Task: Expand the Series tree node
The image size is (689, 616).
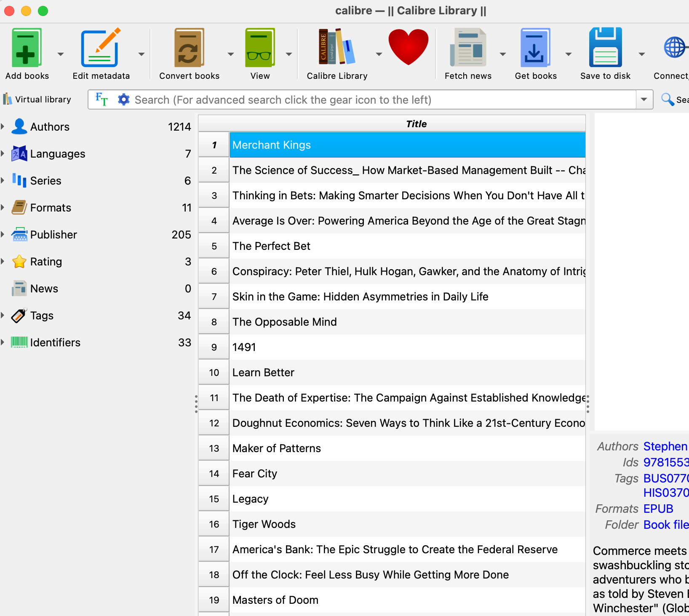Action: [3, 180]
